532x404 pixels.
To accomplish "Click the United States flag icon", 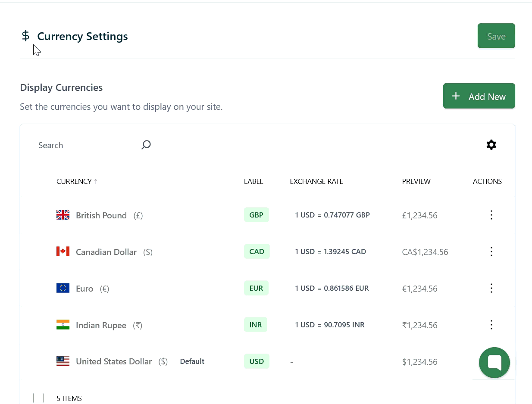I will click(x=63, y=361).
